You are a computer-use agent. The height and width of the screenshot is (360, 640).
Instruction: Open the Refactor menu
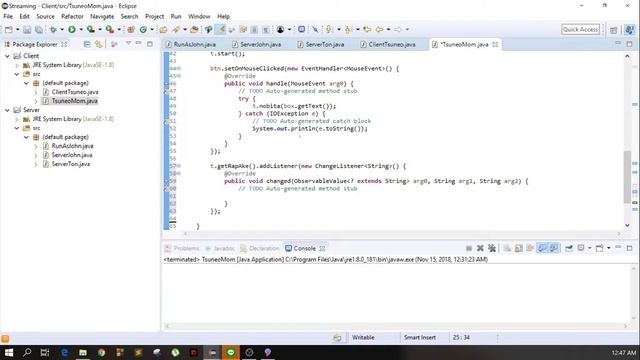point(72,16)
